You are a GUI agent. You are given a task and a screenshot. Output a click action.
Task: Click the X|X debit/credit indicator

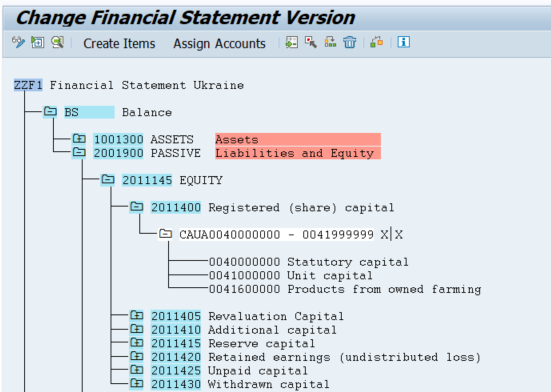(392, 234)
